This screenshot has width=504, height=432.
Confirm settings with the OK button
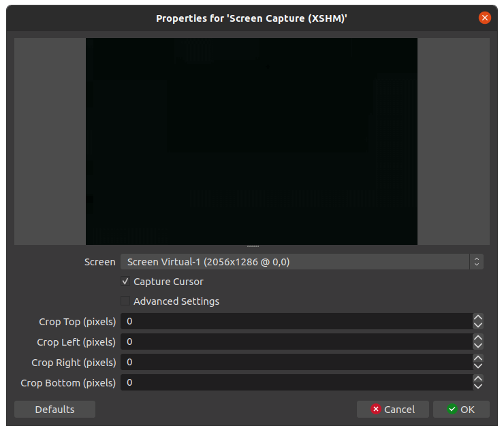coord(461,409)
